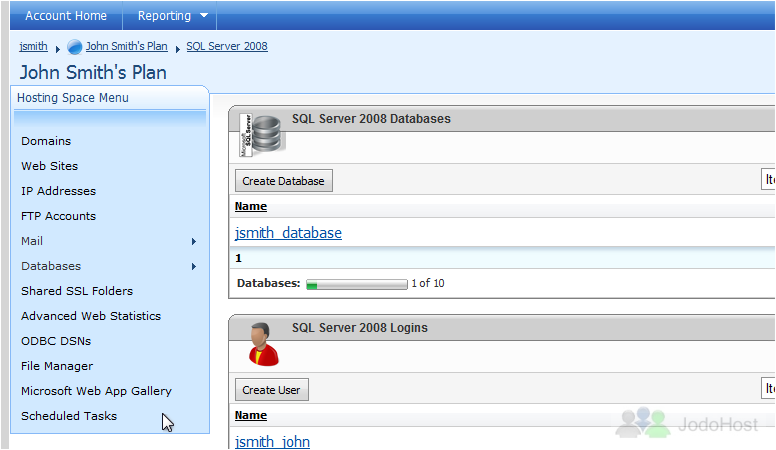Open the jsmith_john login link
The image size is (776, 450).
click(272, 442)
